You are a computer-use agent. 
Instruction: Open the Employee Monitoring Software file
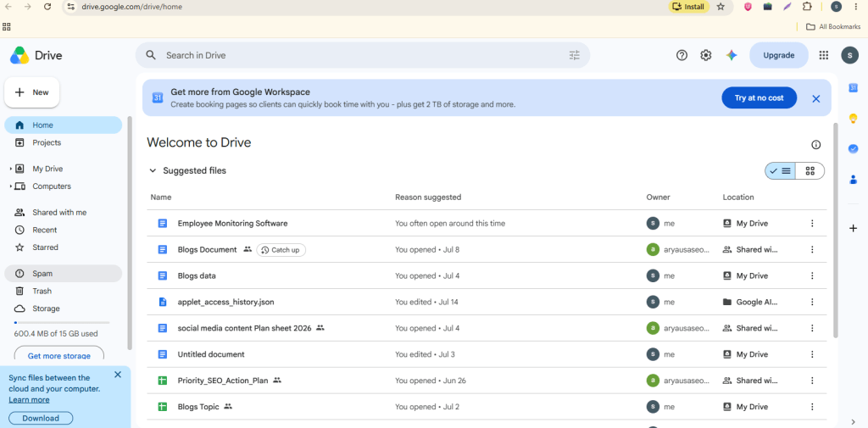[232, 224]
